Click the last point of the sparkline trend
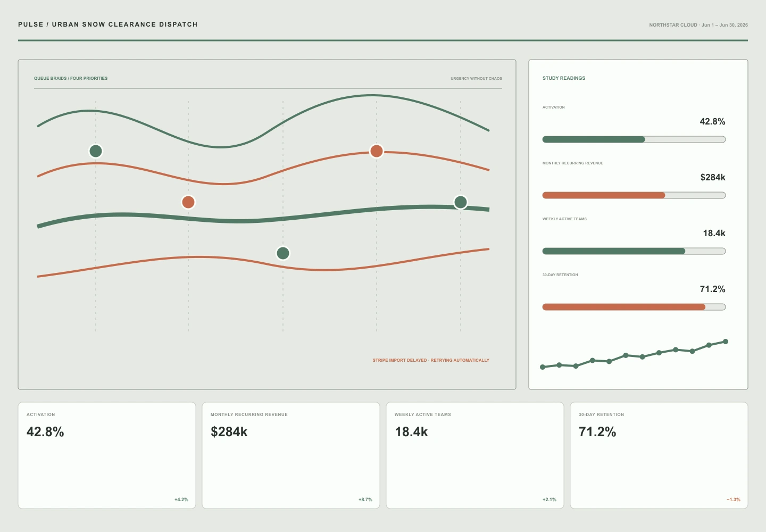 726,342
